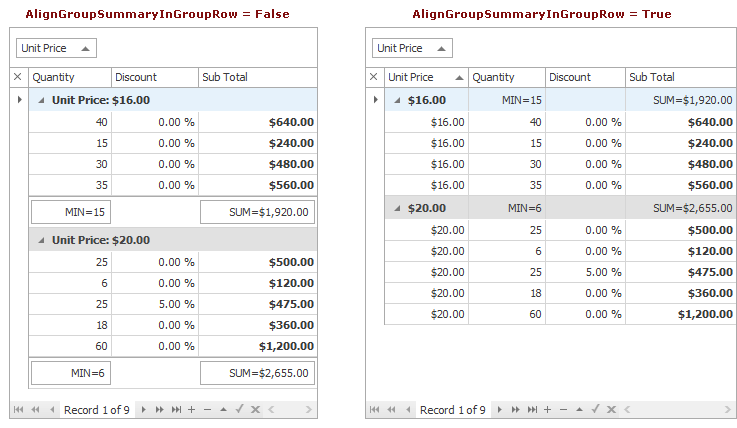This screenshot has width=737, height=428.
Task: Click Discount column header in False grid
Action: tap(155, 77)
